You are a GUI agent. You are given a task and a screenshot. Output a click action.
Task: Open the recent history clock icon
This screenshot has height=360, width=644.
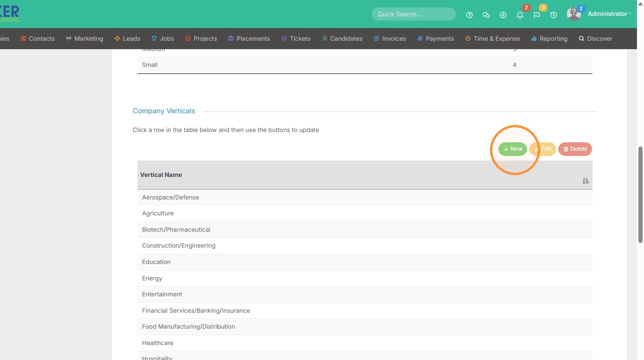(554, 15)
